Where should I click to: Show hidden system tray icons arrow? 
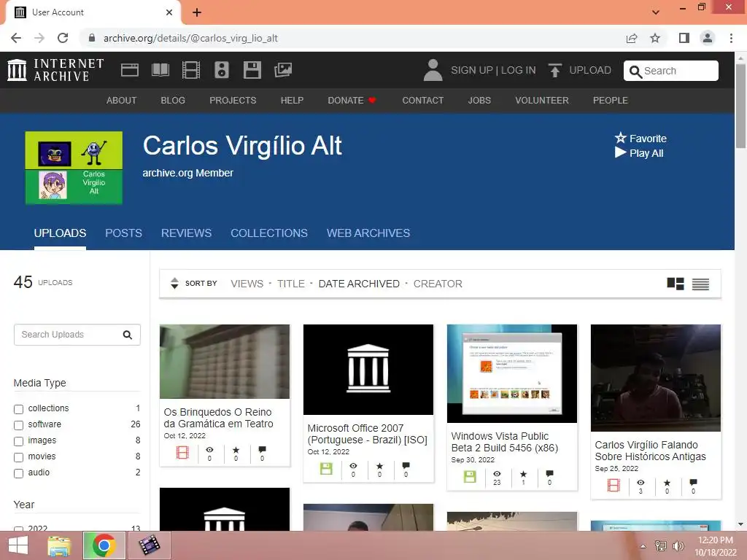[643, 546]
